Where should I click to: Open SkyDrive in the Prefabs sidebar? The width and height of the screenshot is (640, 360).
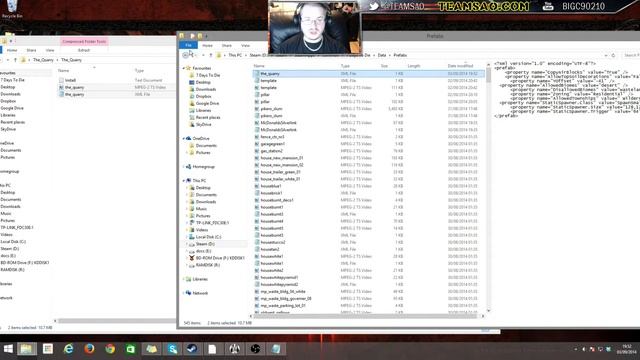tap(203, 124)
